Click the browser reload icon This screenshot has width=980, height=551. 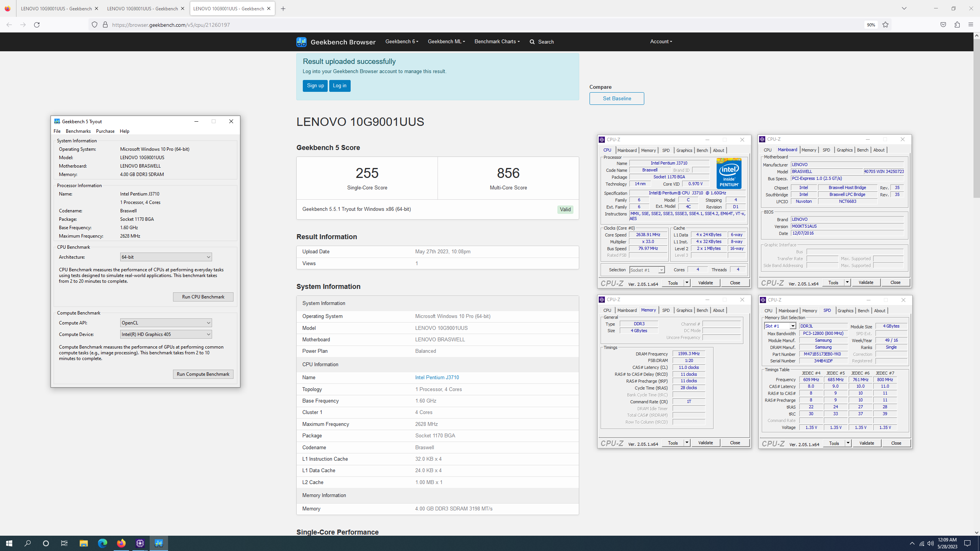coord(37,25)
